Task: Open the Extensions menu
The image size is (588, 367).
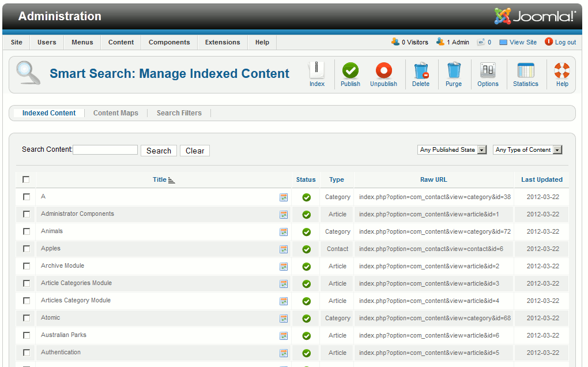Action: point(223,42)
